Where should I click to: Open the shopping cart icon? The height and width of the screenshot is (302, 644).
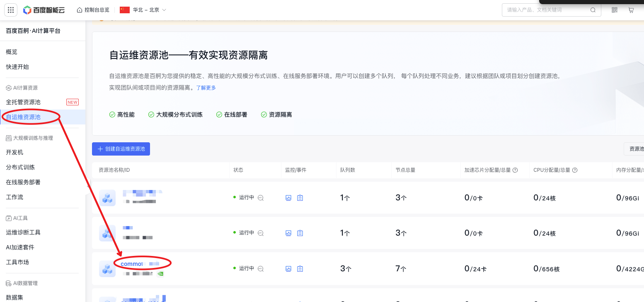click(x=631, y=10)
